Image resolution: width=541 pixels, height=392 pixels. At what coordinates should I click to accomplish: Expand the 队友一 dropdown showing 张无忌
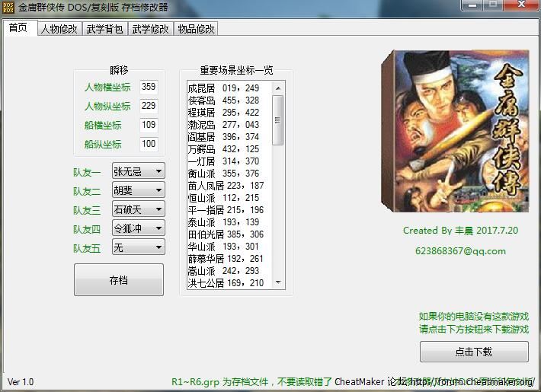[x=139, y=171]
